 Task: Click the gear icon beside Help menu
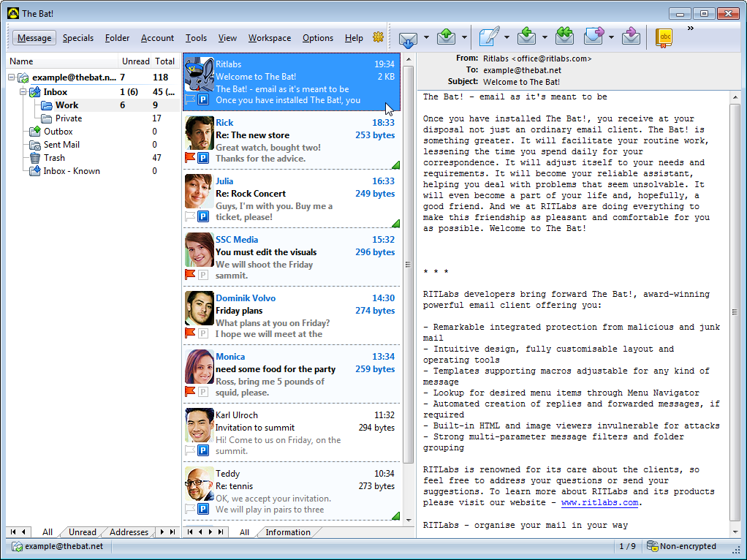coord(379,37)
